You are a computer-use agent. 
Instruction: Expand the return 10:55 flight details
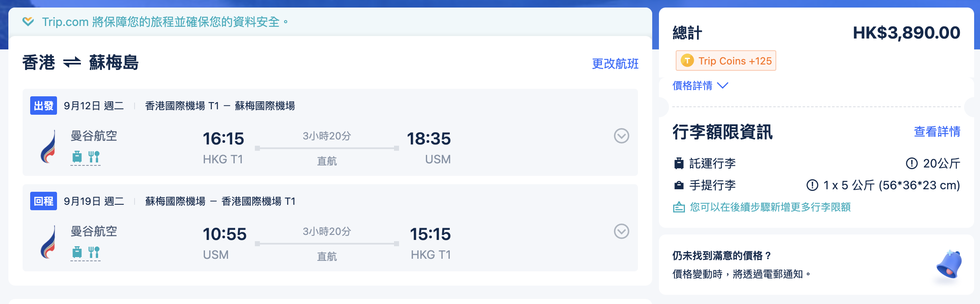[x=621, y=231]
